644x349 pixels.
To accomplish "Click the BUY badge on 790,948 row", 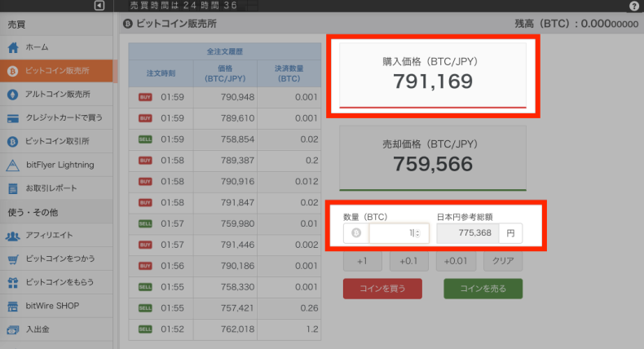I will [145, 97].
